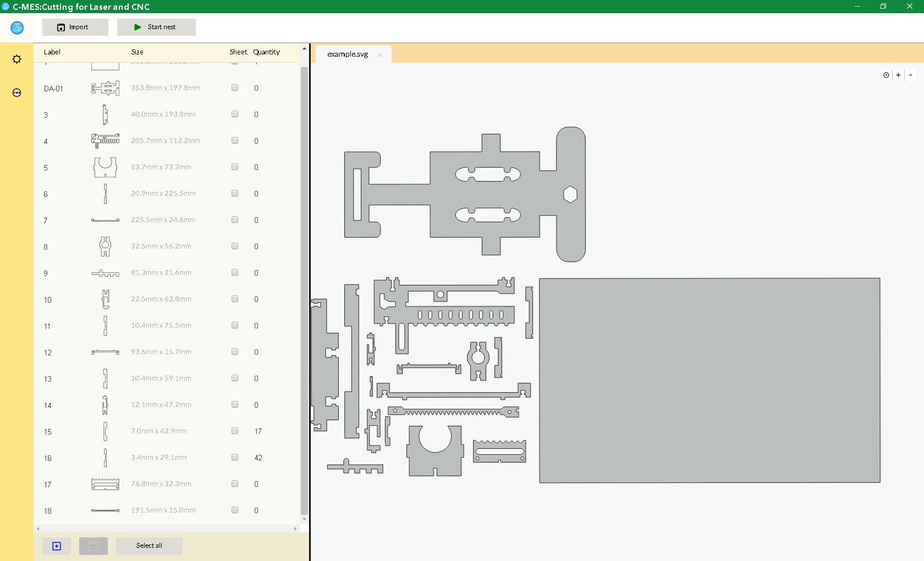Zoom in with the plus icon
The image size is (924, 561).
(899, 75)
